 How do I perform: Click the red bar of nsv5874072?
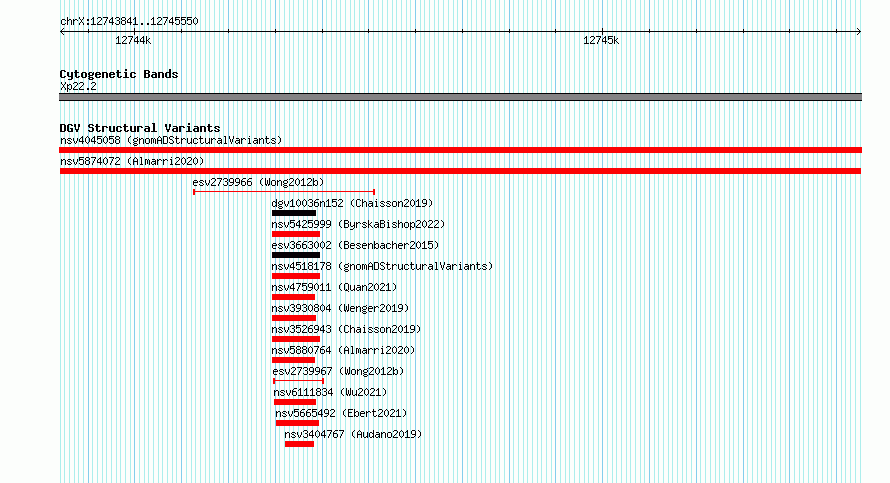tap(460, 171)
